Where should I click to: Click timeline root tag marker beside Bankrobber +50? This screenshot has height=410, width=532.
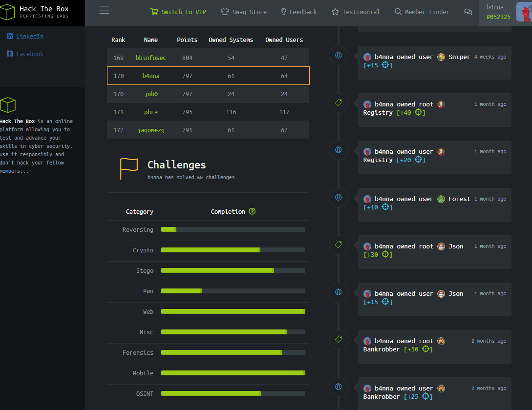pos(339,339)
